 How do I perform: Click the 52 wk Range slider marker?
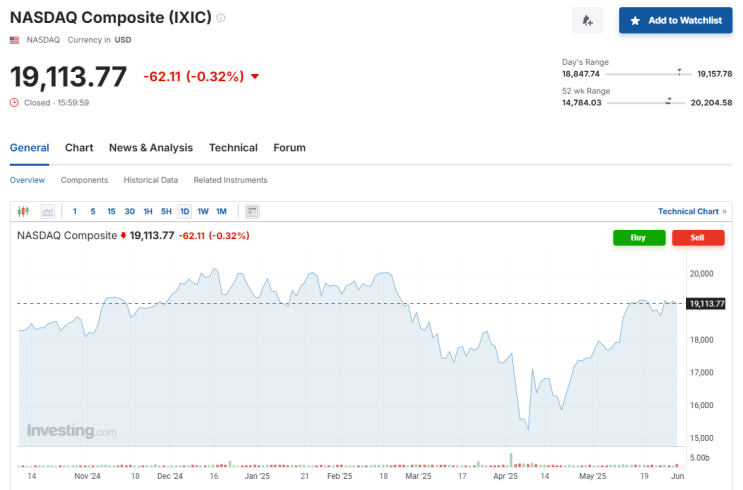tap(669, 101)
